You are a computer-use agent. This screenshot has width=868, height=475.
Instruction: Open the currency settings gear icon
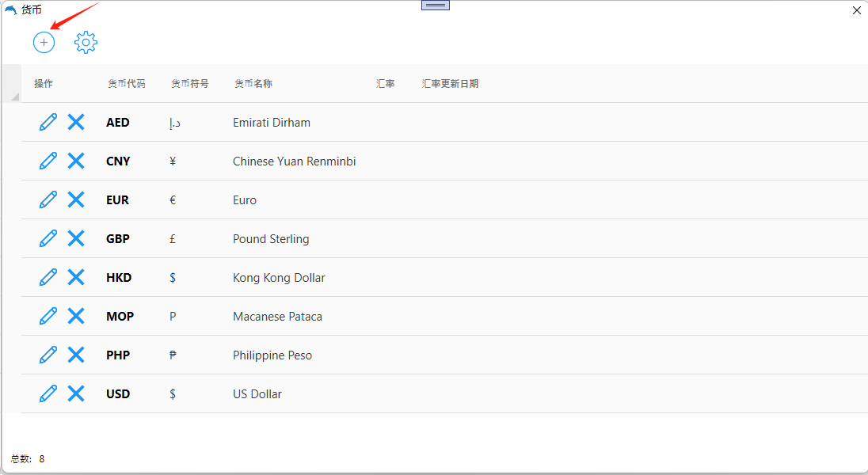pyautogui.click(x=86, y=42)
